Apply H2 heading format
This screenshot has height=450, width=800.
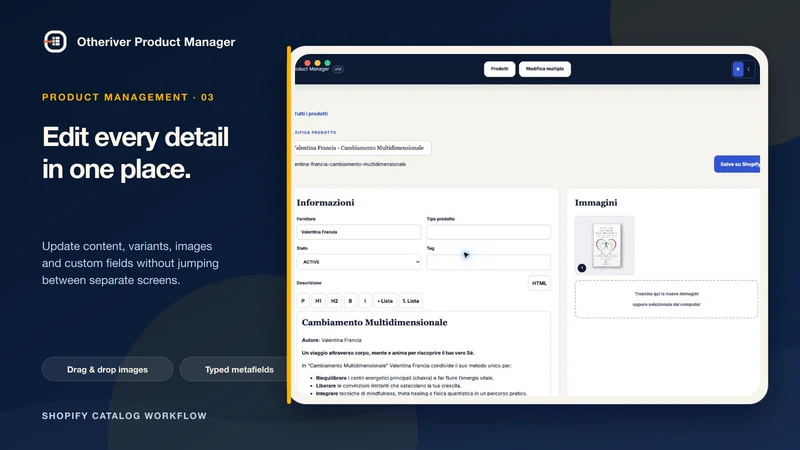coord(334,301)
